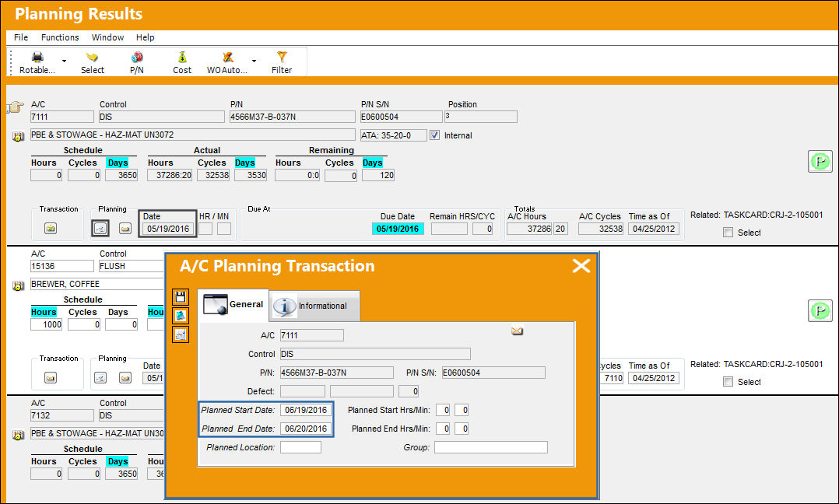Viewport: 839px width, 504px height.
Task: Switch to the Informational tab
Action: click(x=314, y=306)
